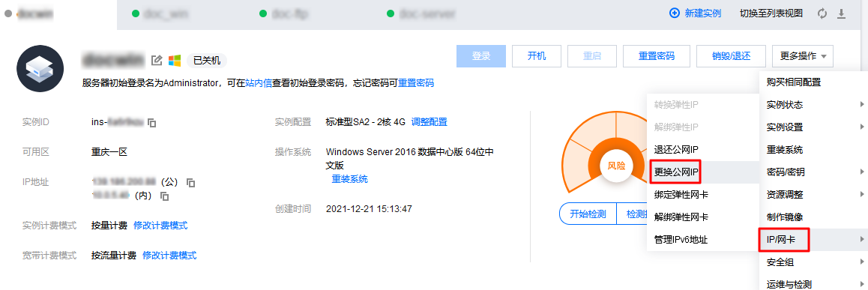Copy the instance ID using the copy icon

click(x=152, y=122)
